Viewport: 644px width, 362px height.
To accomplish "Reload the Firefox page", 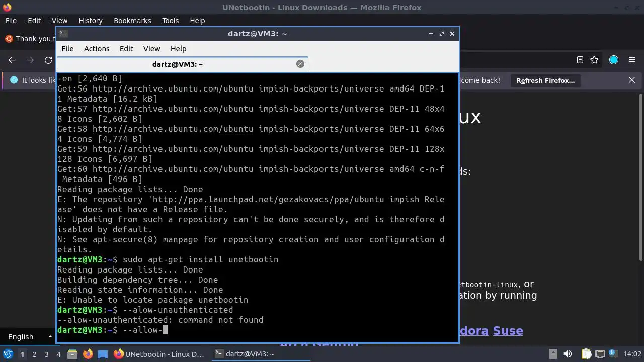I will coord(48,60).
